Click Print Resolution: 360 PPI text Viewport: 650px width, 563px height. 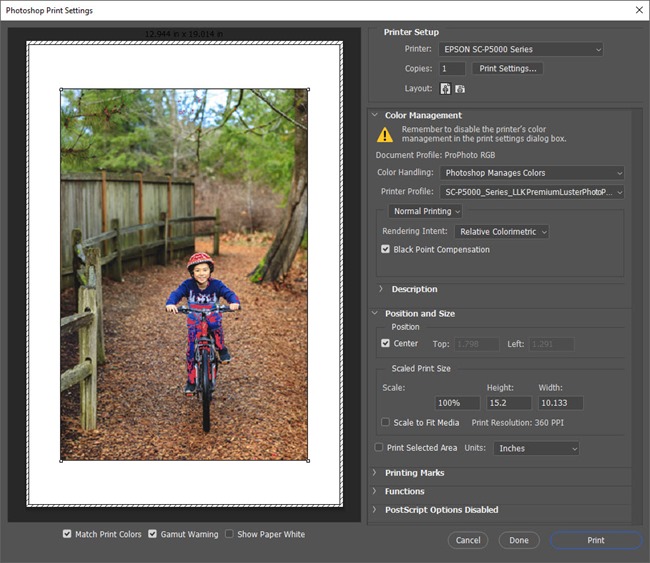pyautogui.click(x=517, y=423)
